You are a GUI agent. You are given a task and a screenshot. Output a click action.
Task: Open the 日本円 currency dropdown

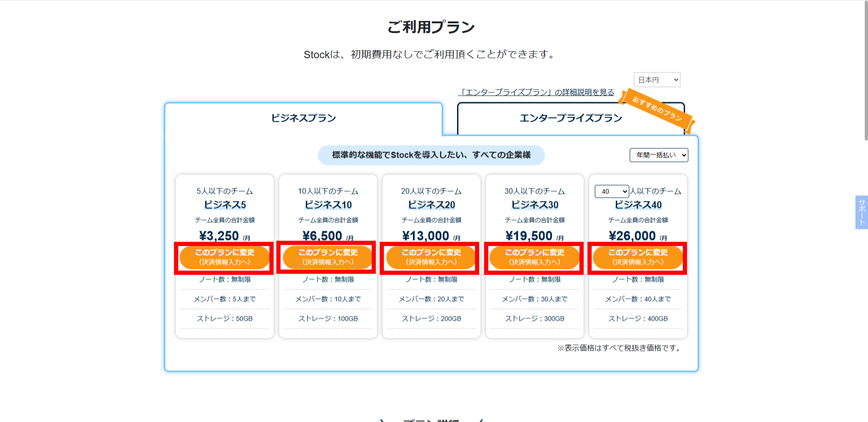coord(657,80)
